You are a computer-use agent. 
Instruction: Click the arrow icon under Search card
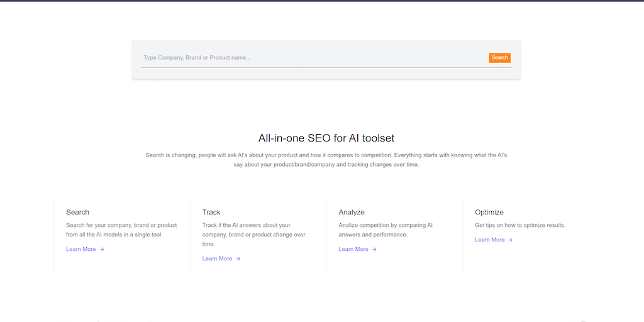pos(102,250)
